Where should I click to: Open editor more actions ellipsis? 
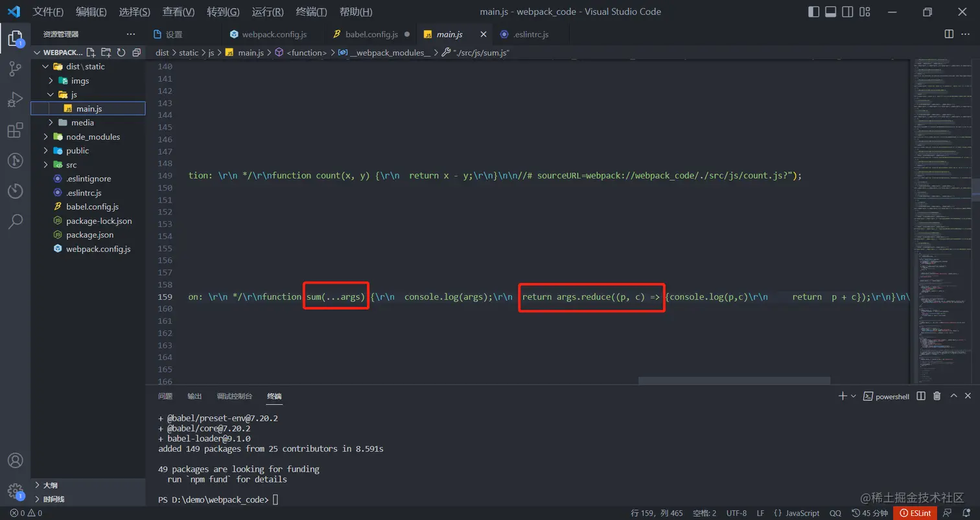pyautogui.click(x=966, y=34)
